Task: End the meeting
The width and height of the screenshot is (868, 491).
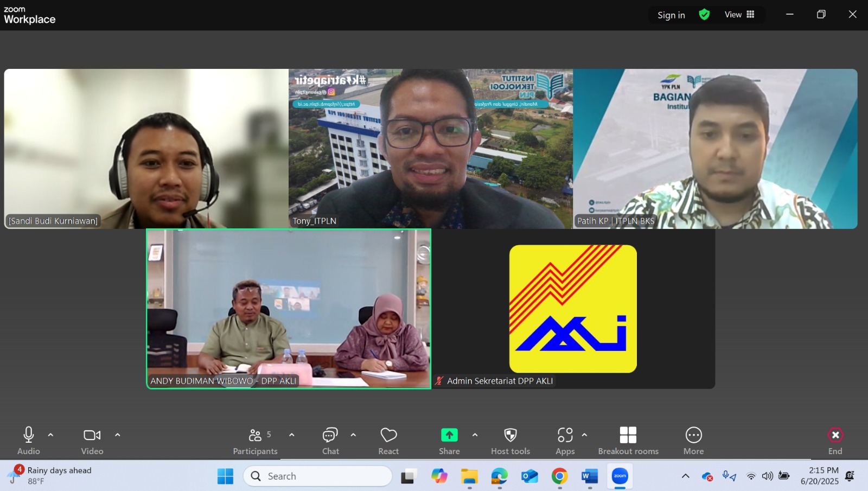Action: tap(835, 441)
